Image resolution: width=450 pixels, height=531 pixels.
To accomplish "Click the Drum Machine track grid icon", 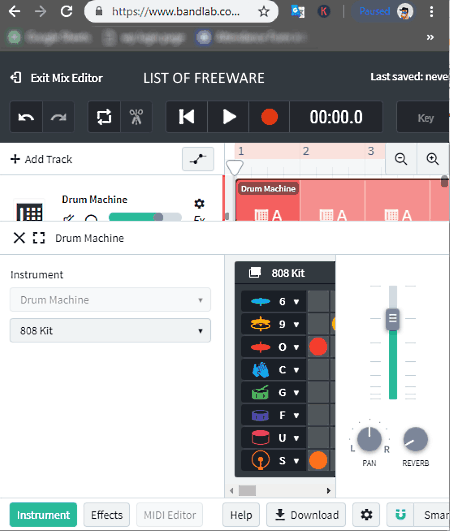I will pyautogui.click(x=29, y=212).
